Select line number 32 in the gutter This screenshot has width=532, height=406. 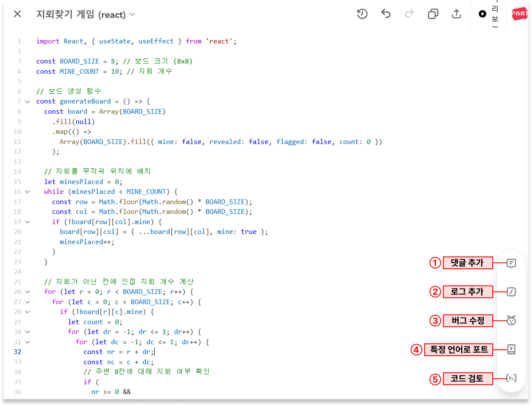tap(17, 352)
